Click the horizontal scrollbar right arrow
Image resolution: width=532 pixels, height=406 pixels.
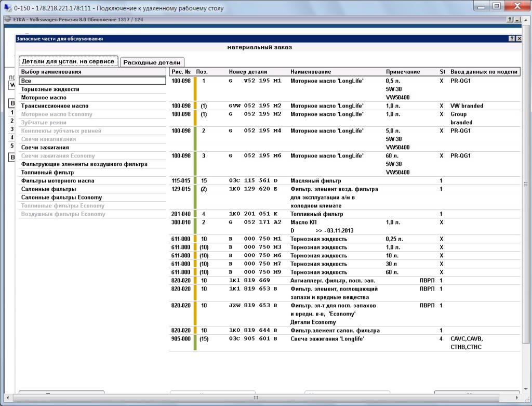(x=517, y=398)
